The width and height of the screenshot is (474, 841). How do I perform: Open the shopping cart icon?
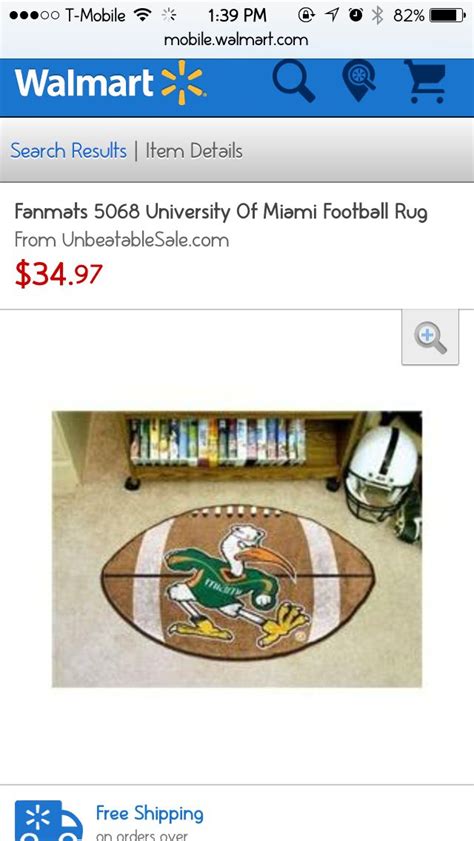(426, 82)
